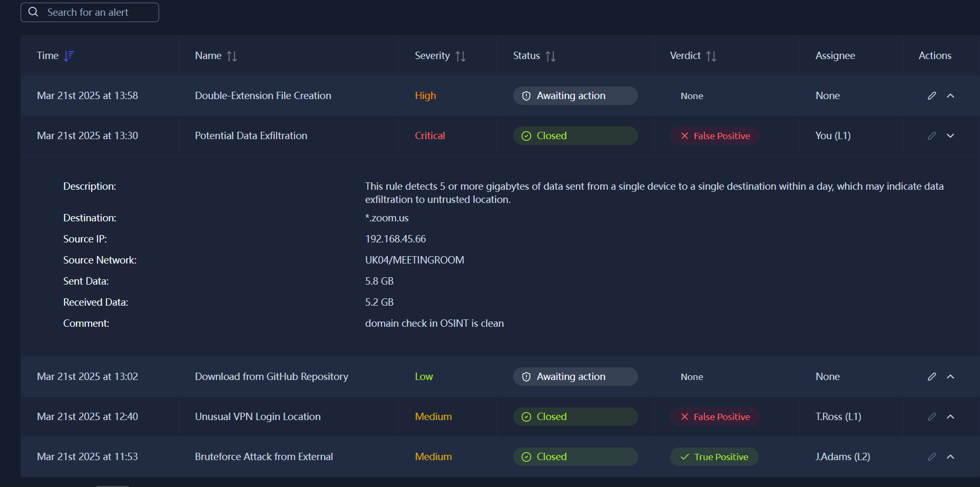Screen dimensions: 980x487
Task: Click pencil icon for Potential Data Exfiltration
Action: tap(932, 135)
